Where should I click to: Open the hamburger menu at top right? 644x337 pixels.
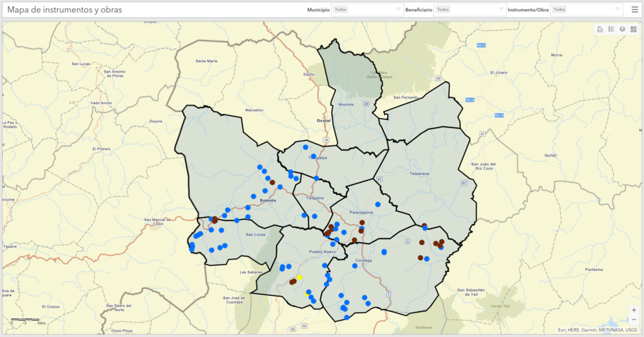coord(634,10)
